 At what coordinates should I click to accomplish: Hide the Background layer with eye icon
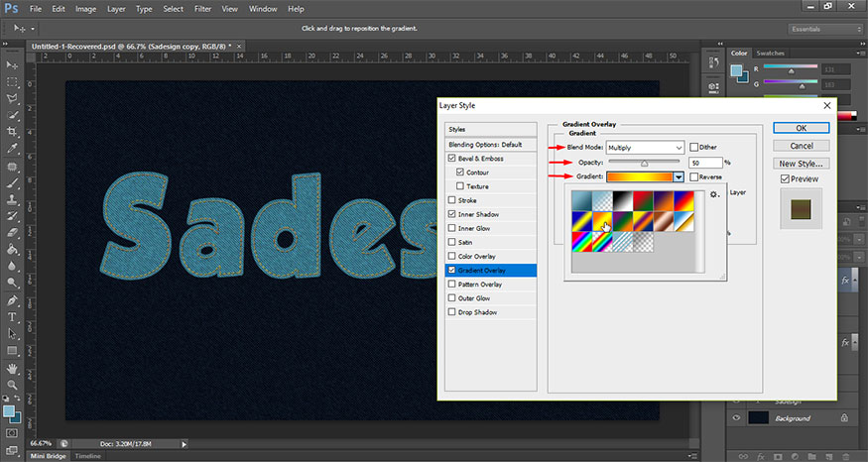click(x=736, y=417)
